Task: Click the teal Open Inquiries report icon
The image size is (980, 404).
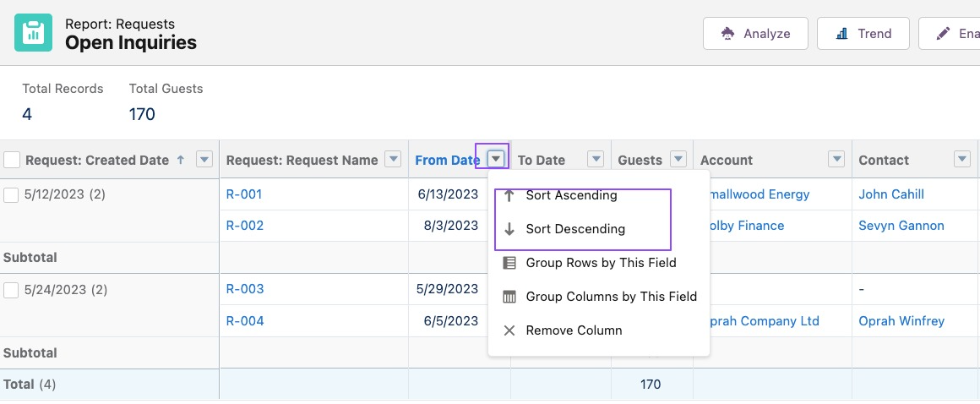Action: (x=34, y=32)
